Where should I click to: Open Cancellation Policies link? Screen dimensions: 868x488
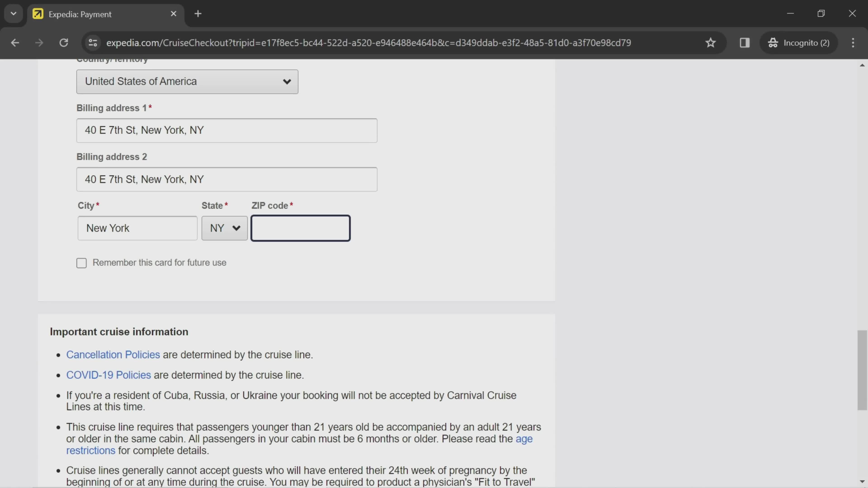pos(113,354)
